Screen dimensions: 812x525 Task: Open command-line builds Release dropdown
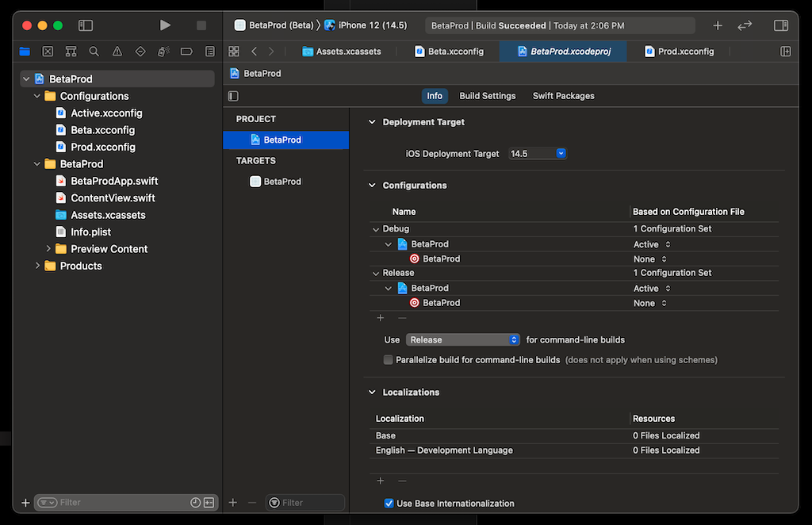tap(463, 339)
